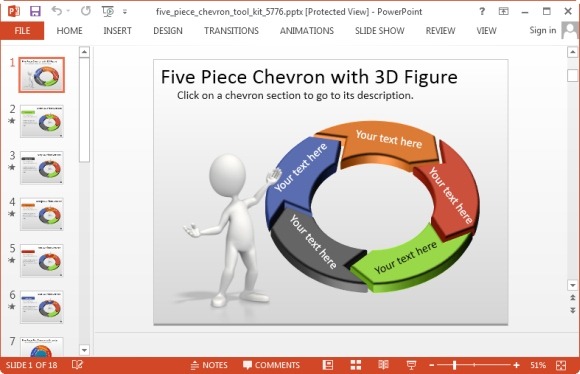Expand Customize Quick Access Toolbar dropdown
Viewport: 580px width, 374px height.
click(x=125, y=12)
